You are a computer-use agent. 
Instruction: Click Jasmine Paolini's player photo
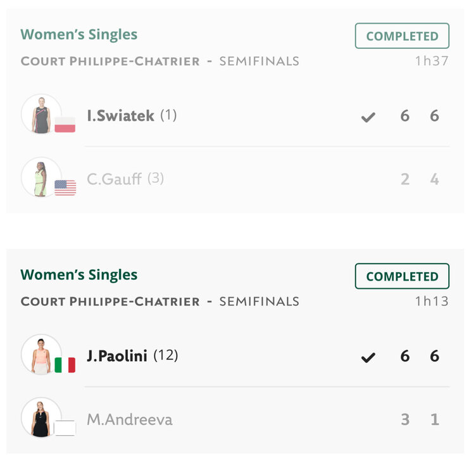41,355
